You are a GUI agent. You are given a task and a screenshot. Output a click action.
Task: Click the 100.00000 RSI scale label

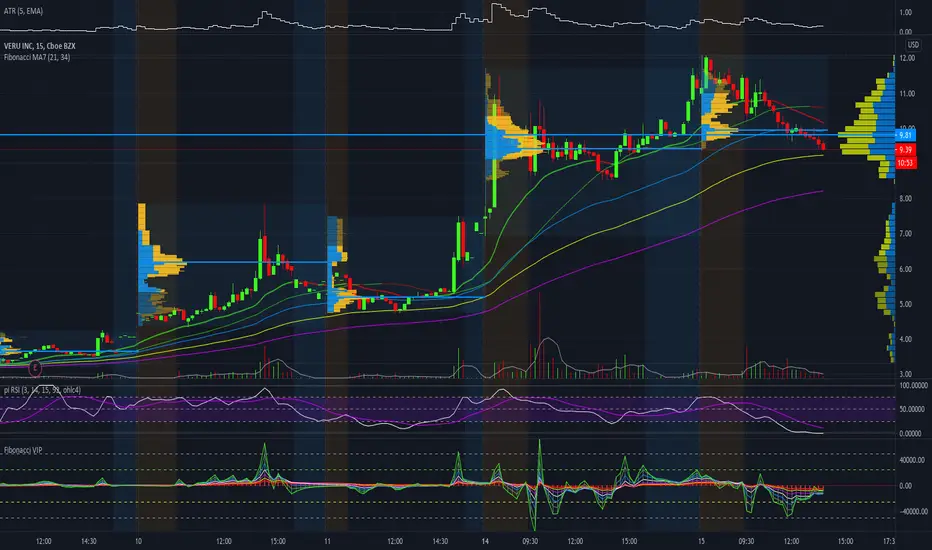coord(913,385)
